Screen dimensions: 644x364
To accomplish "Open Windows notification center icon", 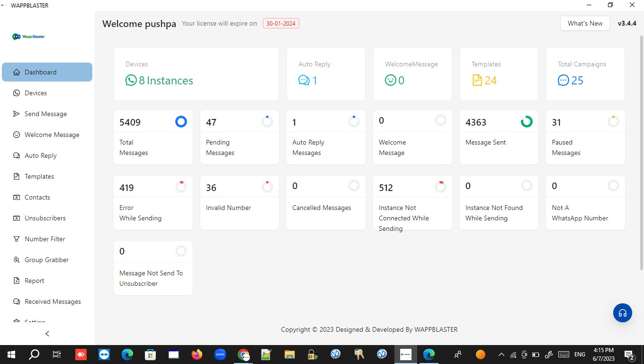I will coord(629,355).
